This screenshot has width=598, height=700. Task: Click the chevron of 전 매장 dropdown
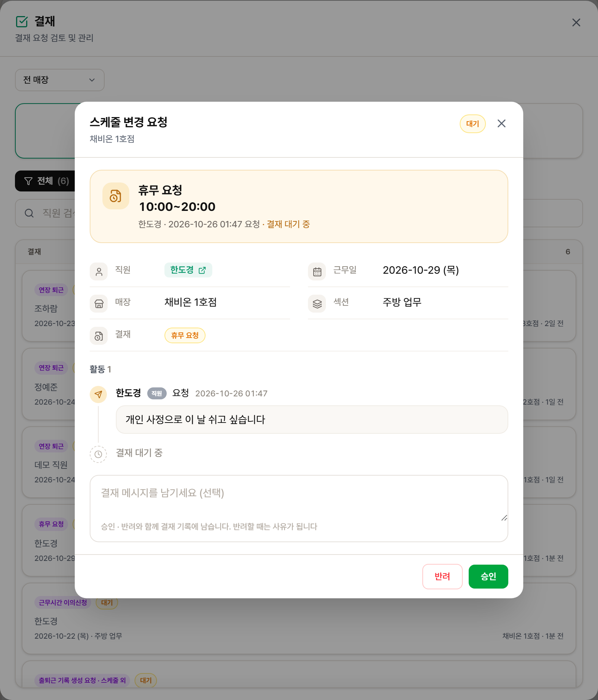click(92, 80)
